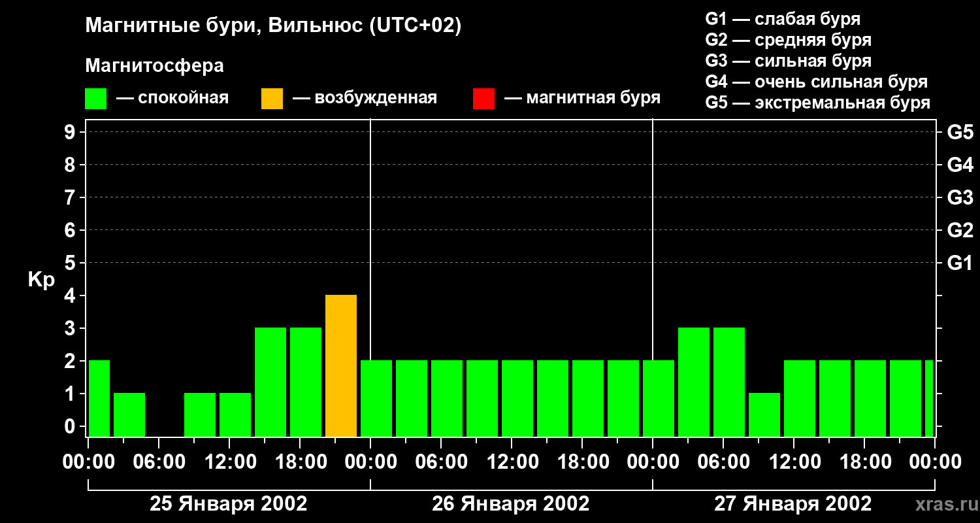Image resolution: width=980 pixels, height=523 pixels.
Task: Select the Kp 3 bar starting 06:00 on 27 January
Action: tap(729, 382)
